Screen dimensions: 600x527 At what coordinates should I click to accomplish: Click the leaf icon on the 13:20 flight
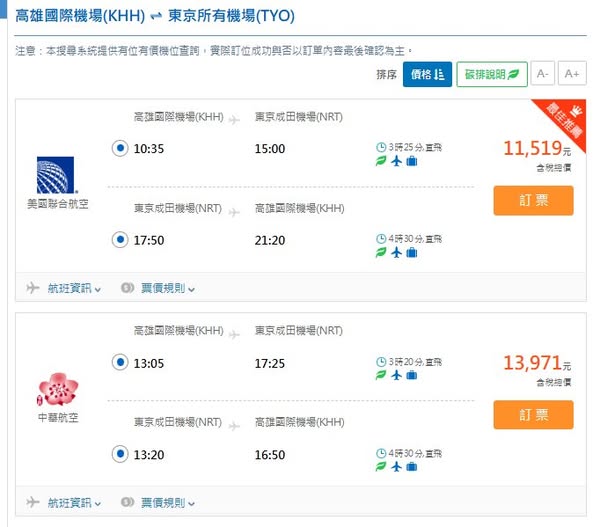click(x=381, y=465)
